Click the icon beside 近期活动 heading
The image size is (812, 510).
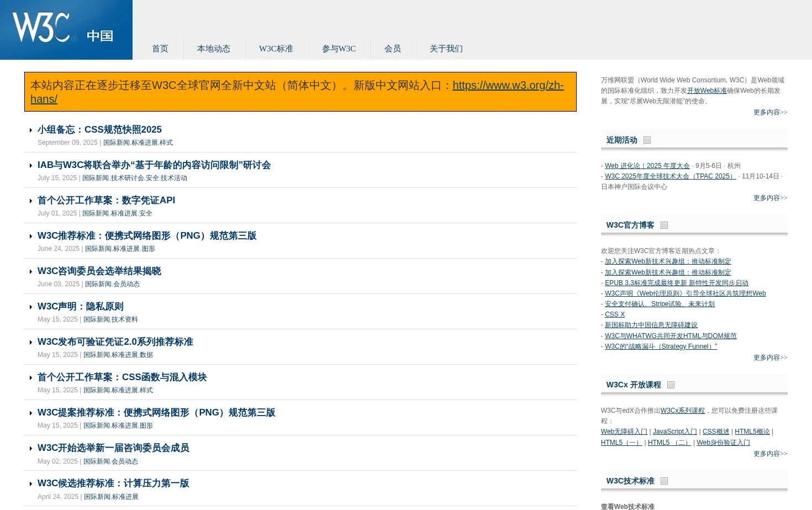pyautogui.click(x=647, y=140)
